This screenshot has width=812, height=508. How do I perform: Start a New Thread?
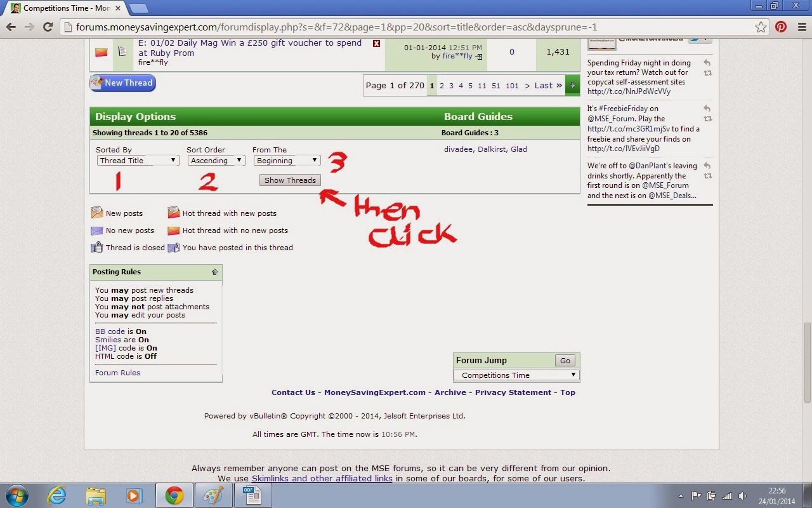click(122, 83)
